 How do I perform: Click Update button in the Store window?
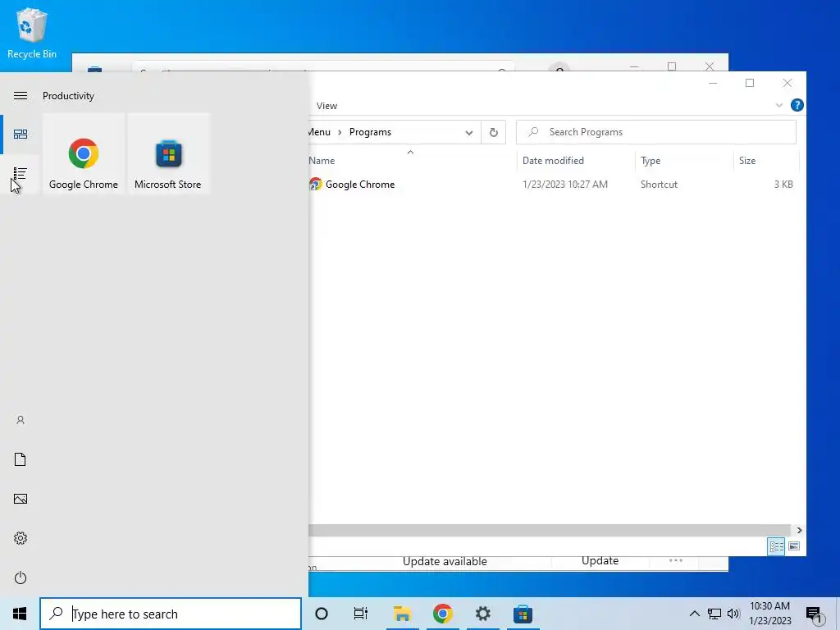[600, 561]
